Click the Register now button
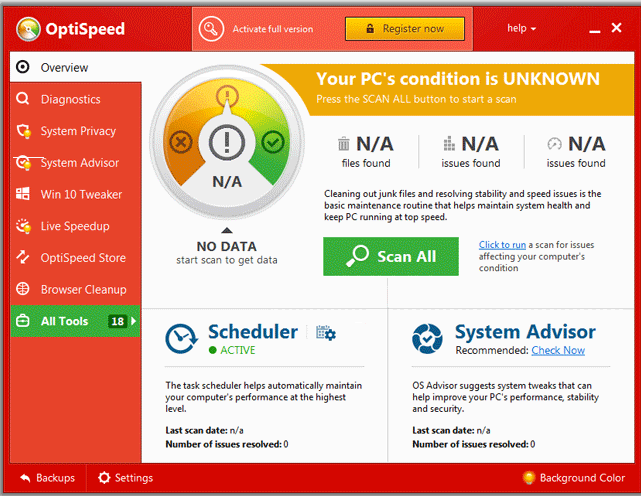The image size is (643, 496). (405, 29)
